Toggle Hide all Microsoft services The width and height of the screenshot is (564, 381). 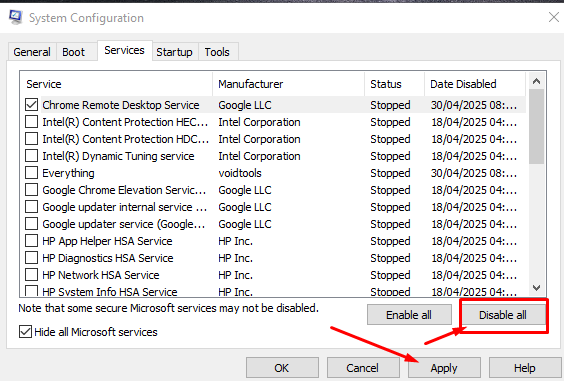pyautogui.click(x=25, y=332)
